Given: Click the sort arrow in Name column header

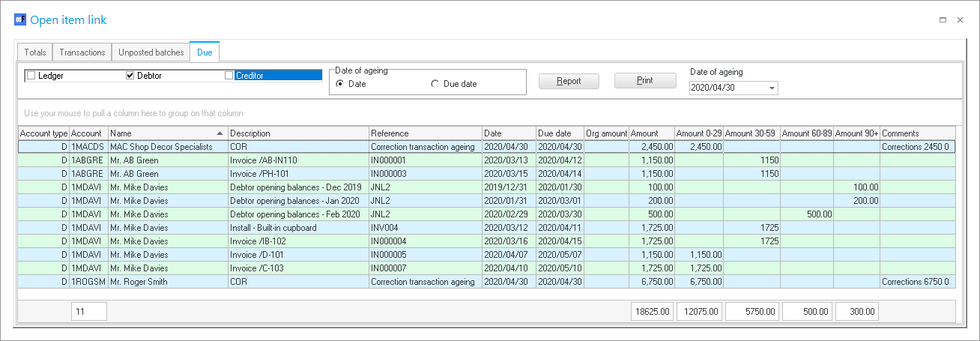Looking at the screenshot, I should pyautogui.click(x=220, y=133).
